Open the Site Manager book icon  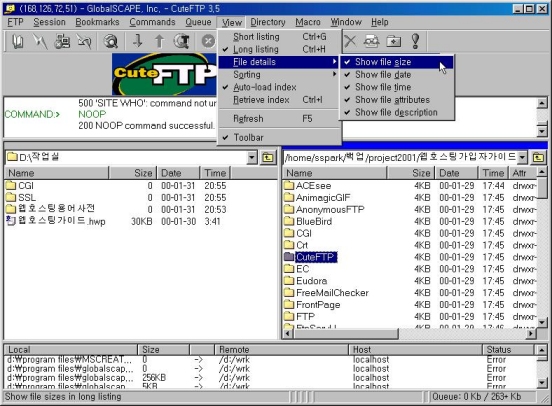pos(18,42)
